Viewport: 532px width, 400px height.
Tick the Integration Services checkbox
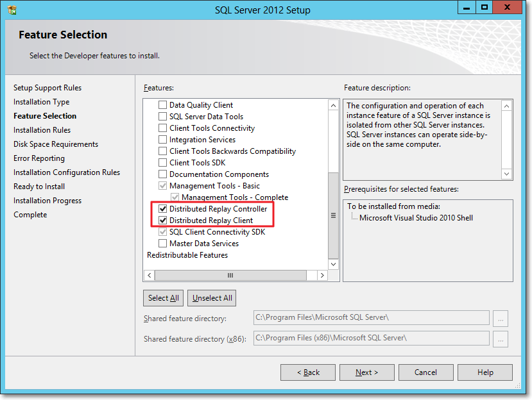pyautogui.click(x=162, y=140)
